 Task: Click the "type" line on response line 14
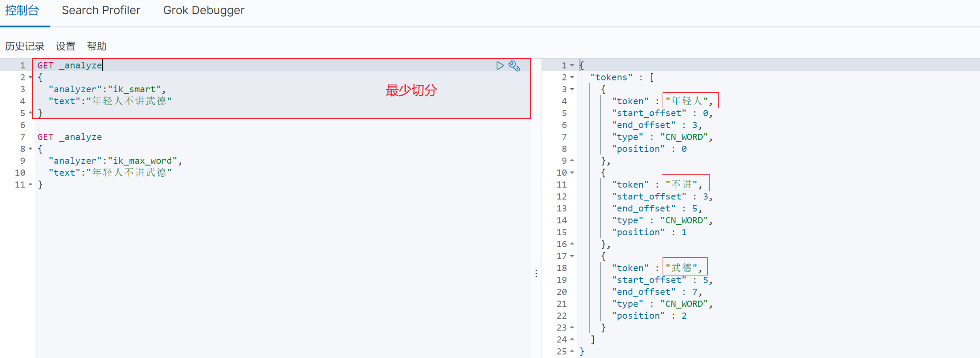click(x=662, y=220)
